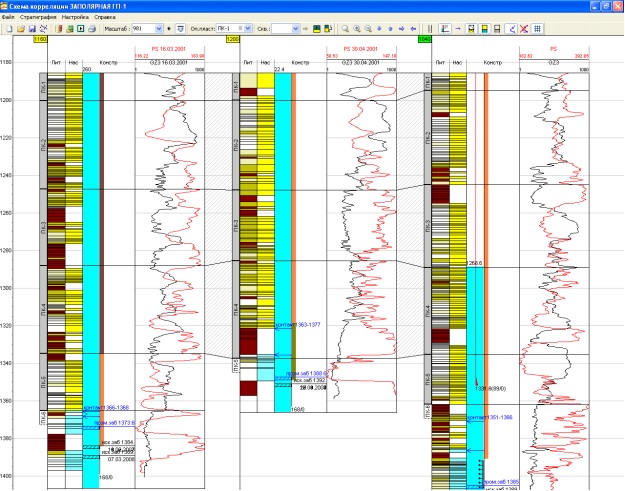
Task: Open the Файл menu
Action: tap(8, 17)
